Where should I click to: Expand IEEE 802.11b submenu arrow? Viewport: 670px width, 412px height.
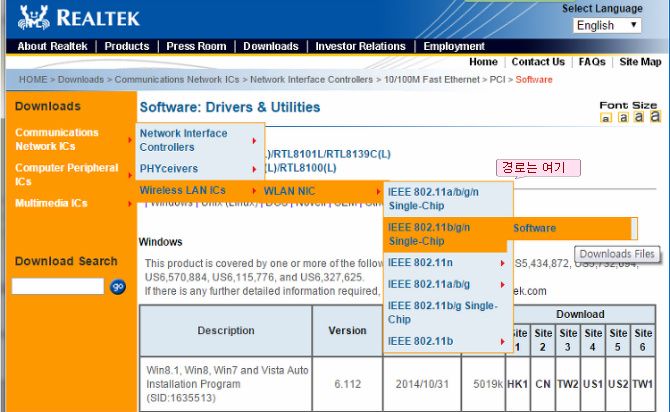tap(502, 341)
